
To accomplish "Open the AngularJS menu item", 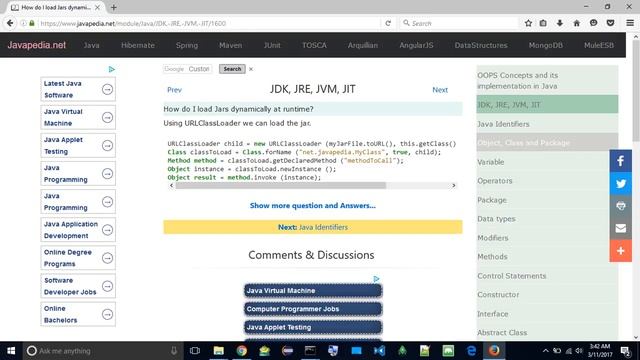I will click(416, 45).
